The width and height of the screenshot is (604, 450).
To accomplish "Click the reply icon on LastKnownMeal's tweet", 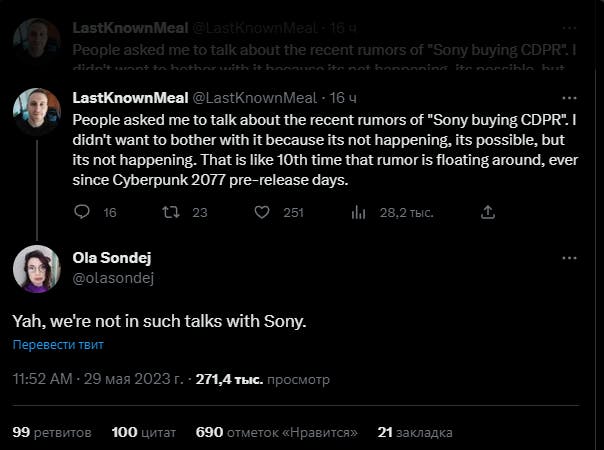I will click(x=84, y=212).
